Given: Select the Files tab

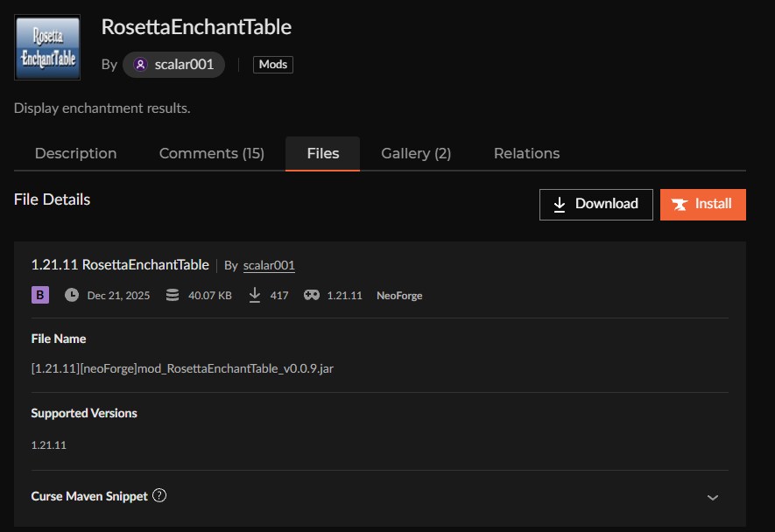Looking at the screenshot, I should (x=322, y=153).
